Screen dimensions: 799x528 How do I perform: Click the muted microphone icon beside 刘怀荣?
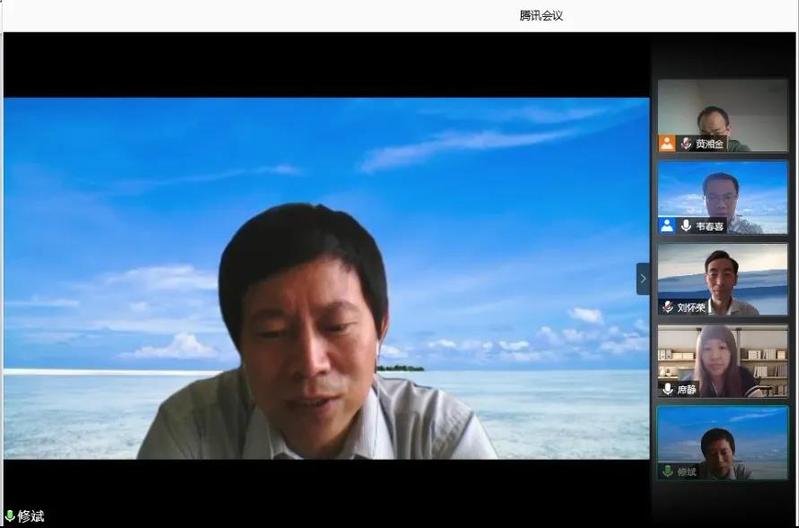click(x=667, y=306)
